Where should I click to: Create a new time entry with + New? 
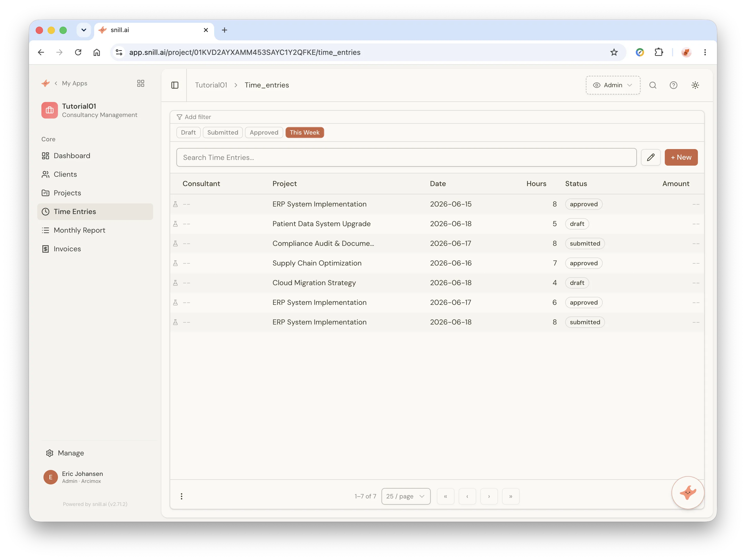click(681, 157)
